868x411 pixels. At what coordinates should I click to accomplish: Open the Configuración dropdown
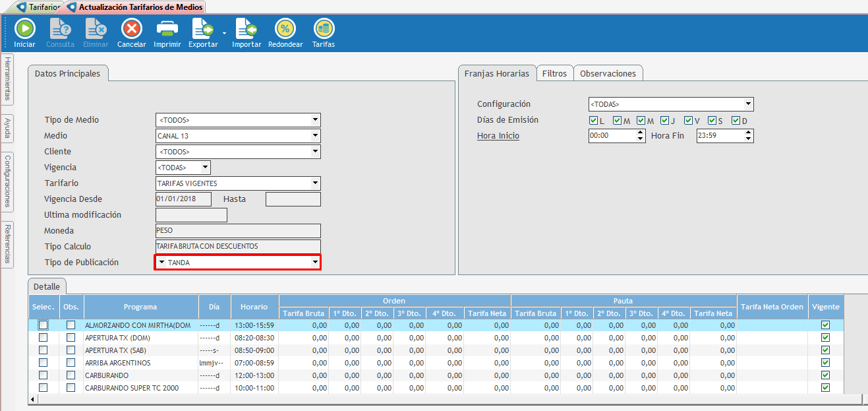coord(748,104)
